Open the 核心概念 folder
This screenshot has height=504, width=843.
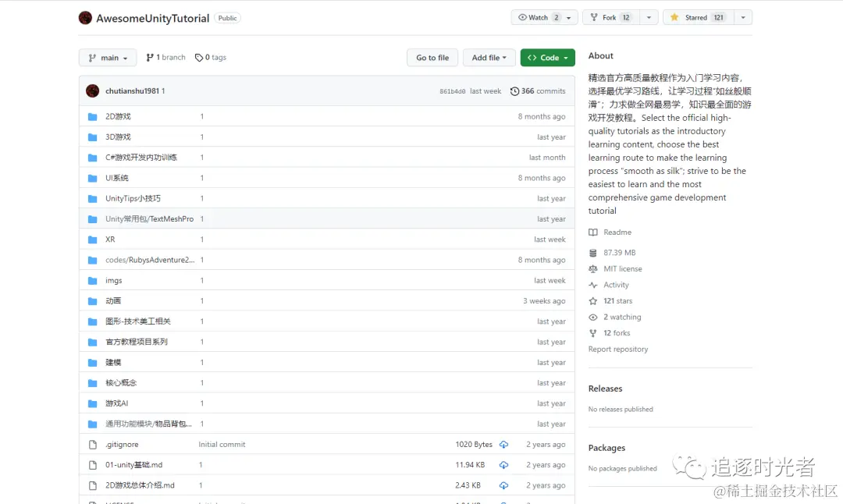point(121,382)
